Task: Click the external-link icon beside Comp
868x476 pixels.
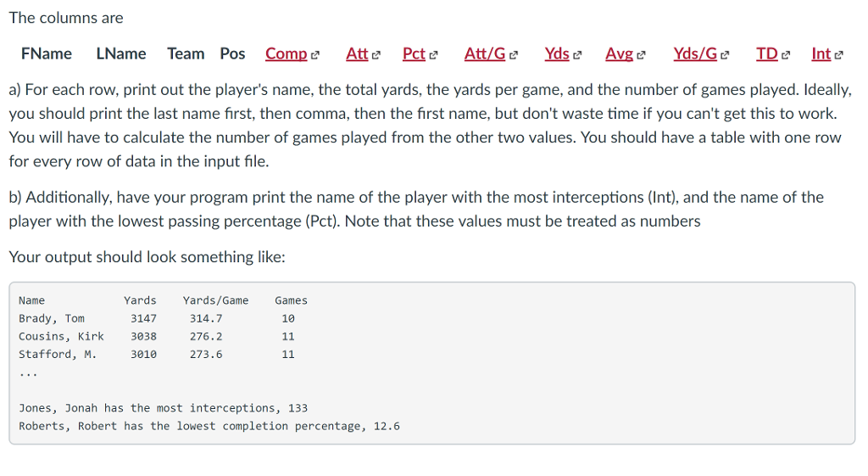Action: tap(315, 55)
